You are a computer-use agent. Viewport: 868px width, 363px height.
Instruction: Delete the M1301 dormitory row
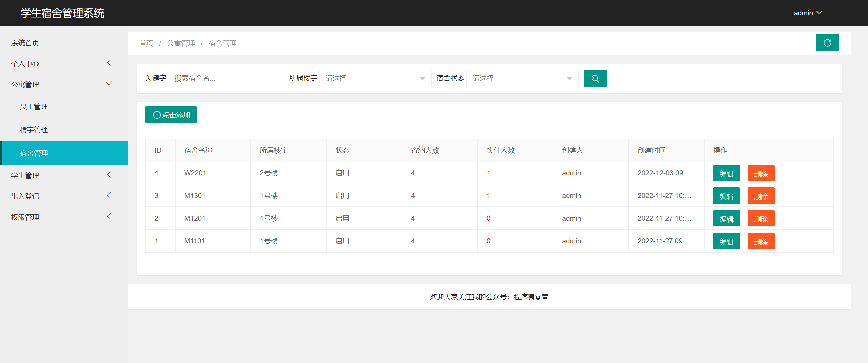click(x=760, y=196)
